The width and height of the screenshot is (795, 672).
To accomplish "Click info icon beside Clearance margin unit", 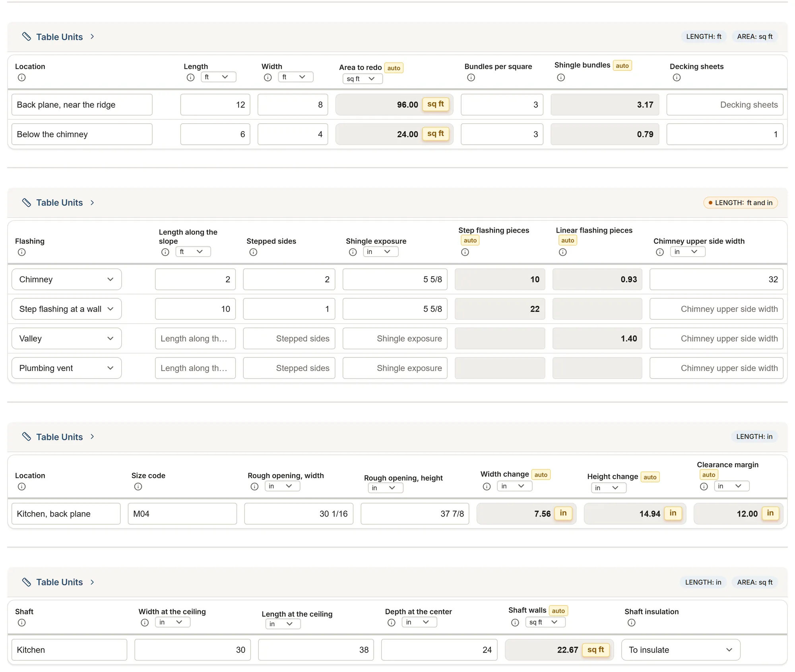I will [x=704, y=486].
